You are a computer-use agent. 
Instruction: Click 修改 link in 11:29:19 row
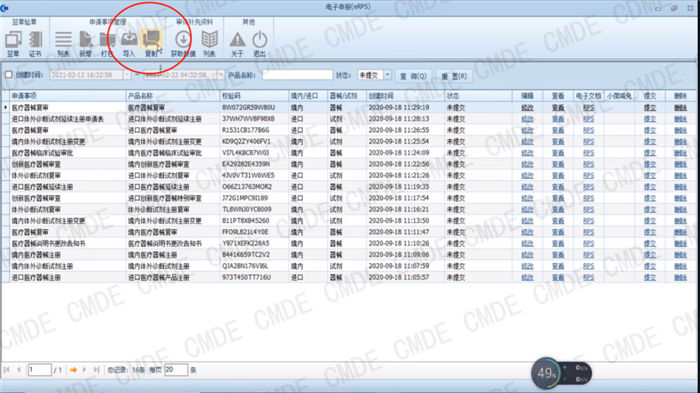527,108
